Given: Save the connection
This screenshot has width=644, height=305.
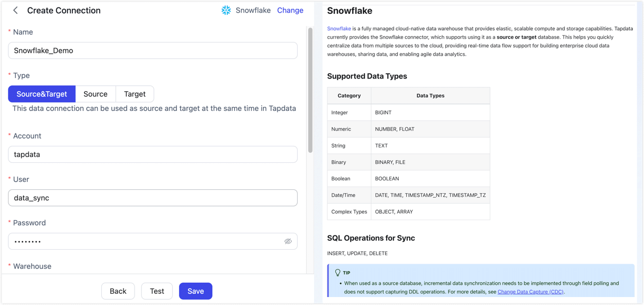Looking at the screenshot, I should tap(195, 291).
